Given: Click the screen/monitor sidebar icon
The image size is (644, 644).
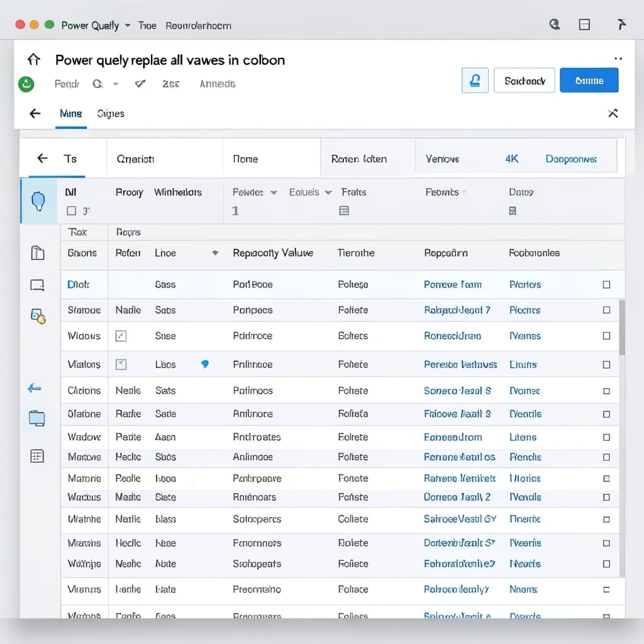Looking at the screenshot, I should click(37, 285).
